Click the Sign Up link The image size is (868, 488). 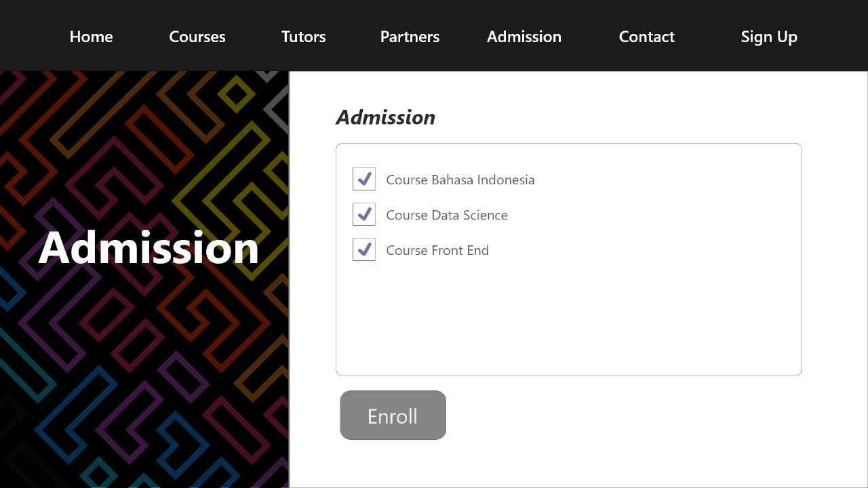768,37
